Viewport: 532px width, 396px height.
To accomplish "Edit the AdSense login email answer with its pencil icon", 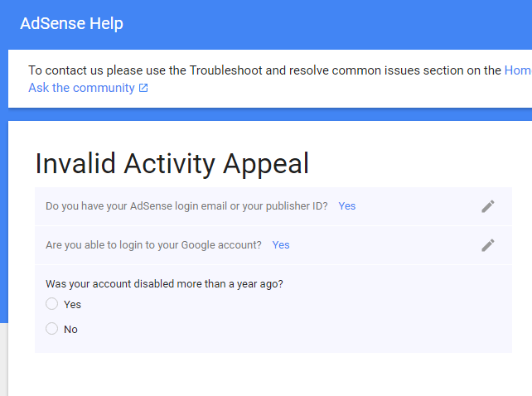I will click(x=488, y=206).
